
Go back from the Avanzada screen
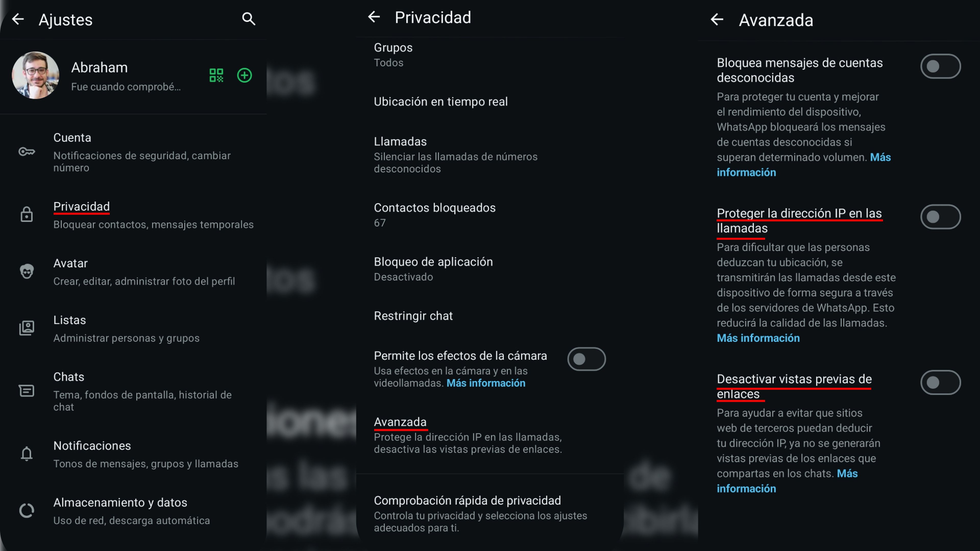(x=717, y=19)
